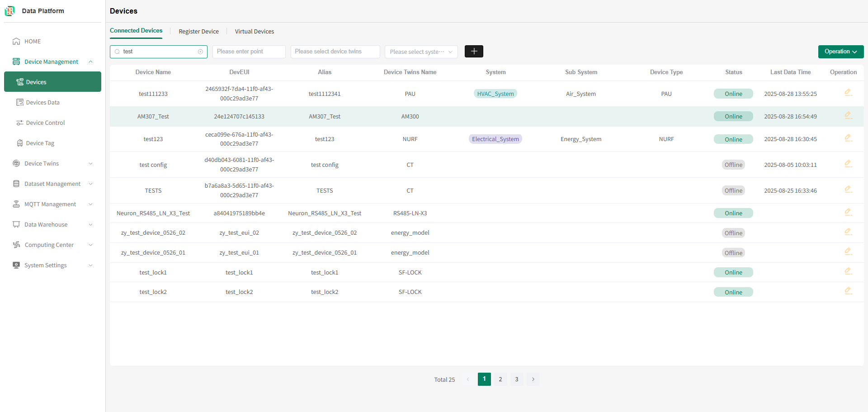This screenshot has height=412, width=868.
Task: Switch to the Virtual Devices tab
Action: (255, 31)
